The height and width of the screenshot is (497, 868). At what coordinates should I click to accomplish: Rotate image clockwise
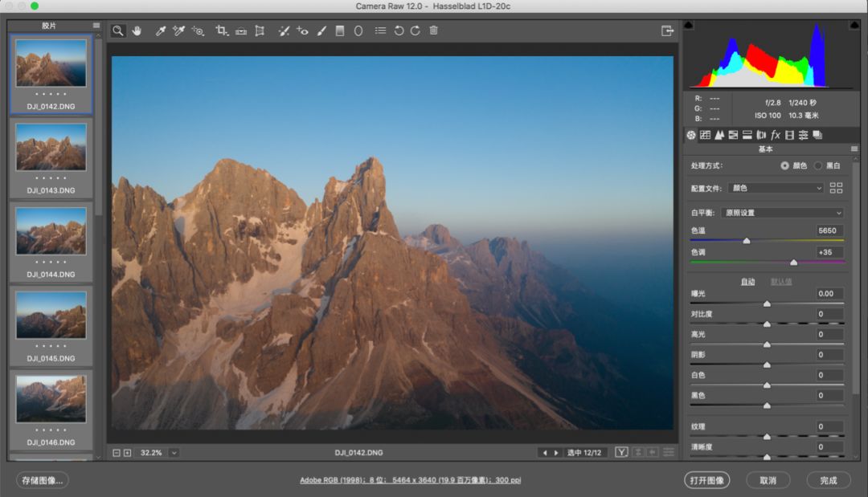tap(416, 31)
